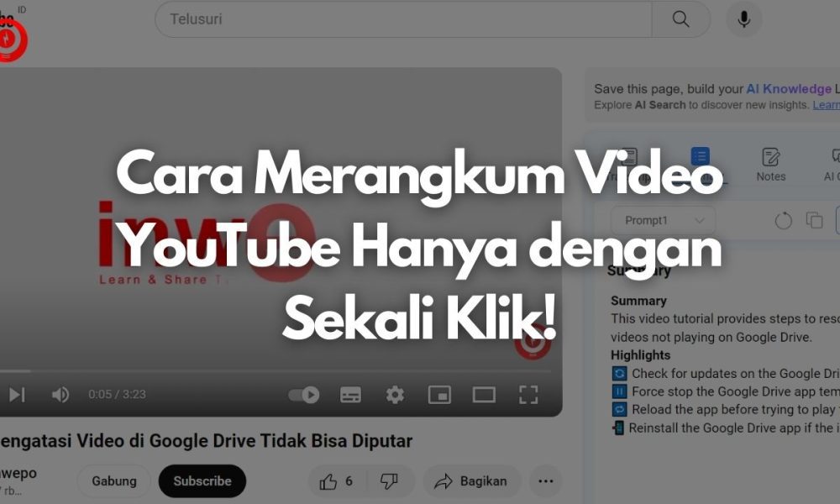This screenshot has height=504, width=840.
Task: Subscribe to the channel
Action: (202, 480)
